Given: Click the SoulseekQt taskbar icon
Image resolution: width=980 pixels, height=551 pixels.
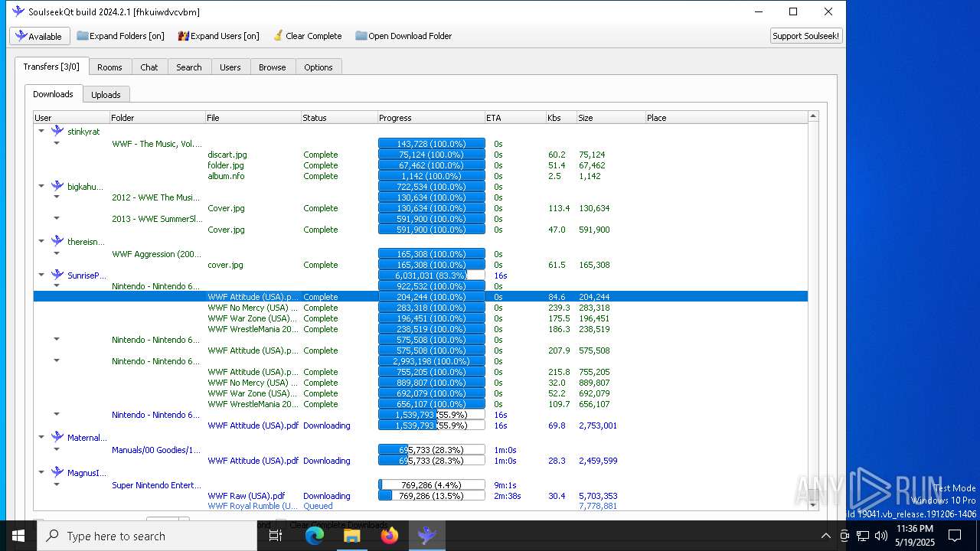Looking at the screenshot, I should [x=427, y=536].
